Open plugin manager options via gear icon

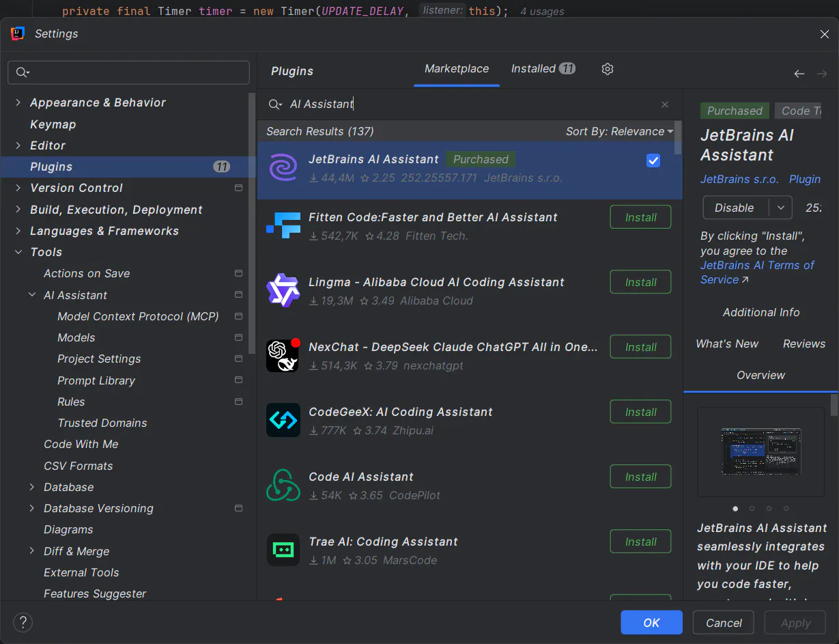(x=608, y=69)
